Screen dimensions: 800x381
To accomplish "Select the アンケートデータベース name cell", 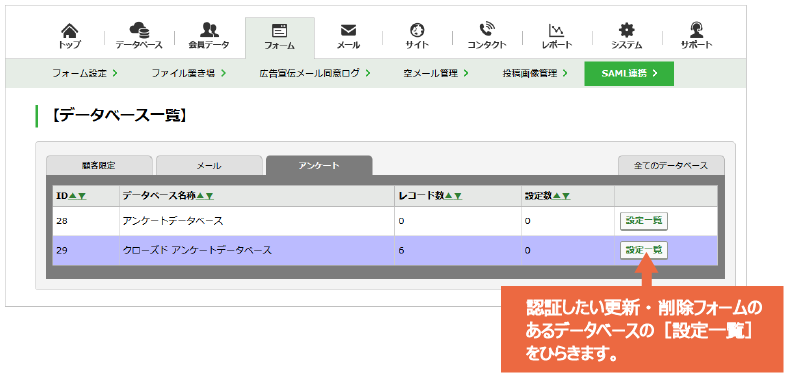I will pyautogui.click(x=257, y=221).
